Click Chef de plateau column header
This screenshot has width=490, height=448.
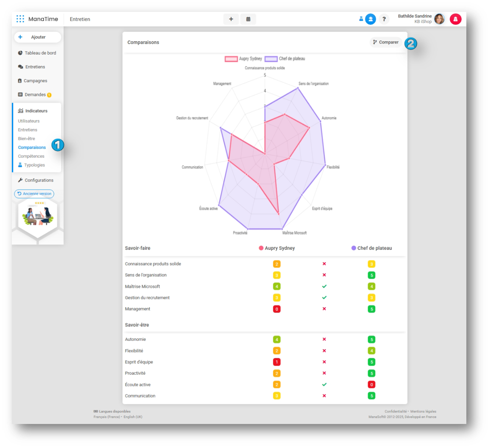coord(371,248)
